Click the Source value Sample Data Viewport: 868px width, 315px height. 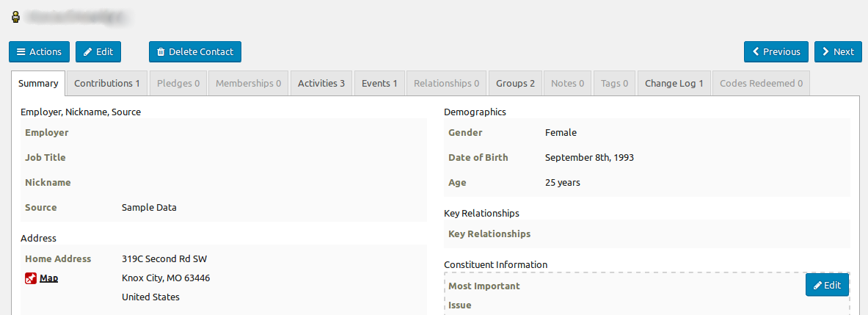(x=149, y=208)
